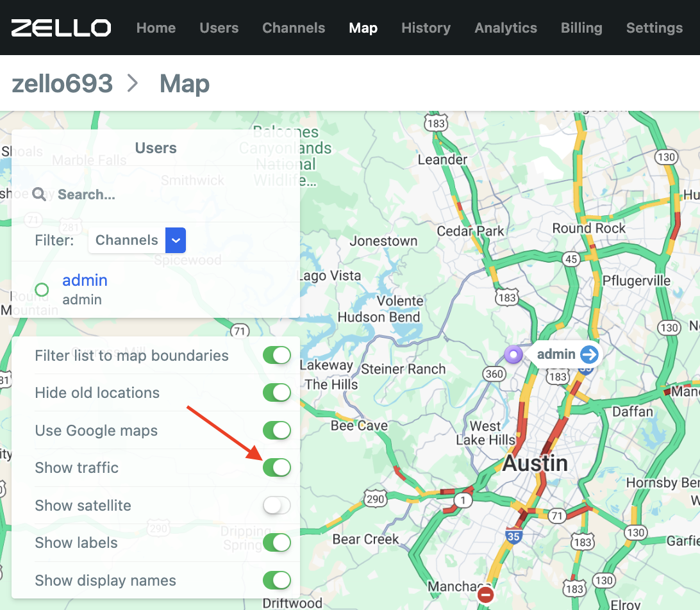Click the Pflugerville map label
The image size is (700, 610).
pos(636,281)
